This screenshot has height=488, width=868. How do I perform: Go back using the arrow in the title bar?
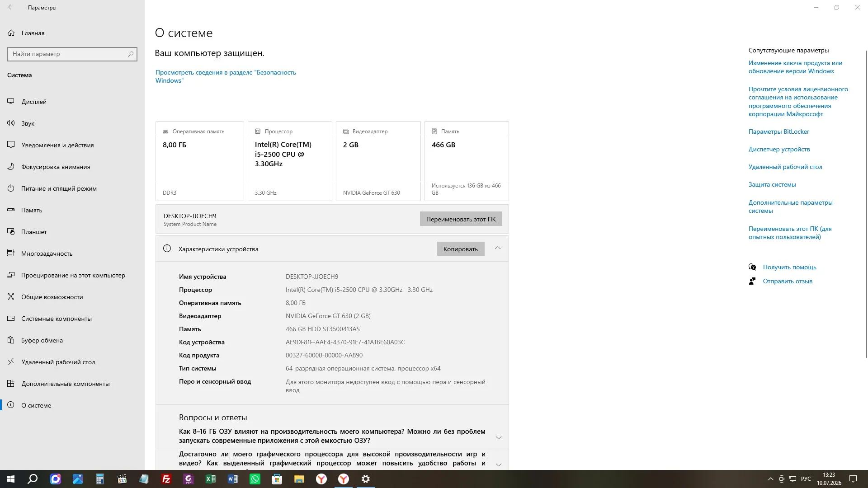tap(11, 7)
